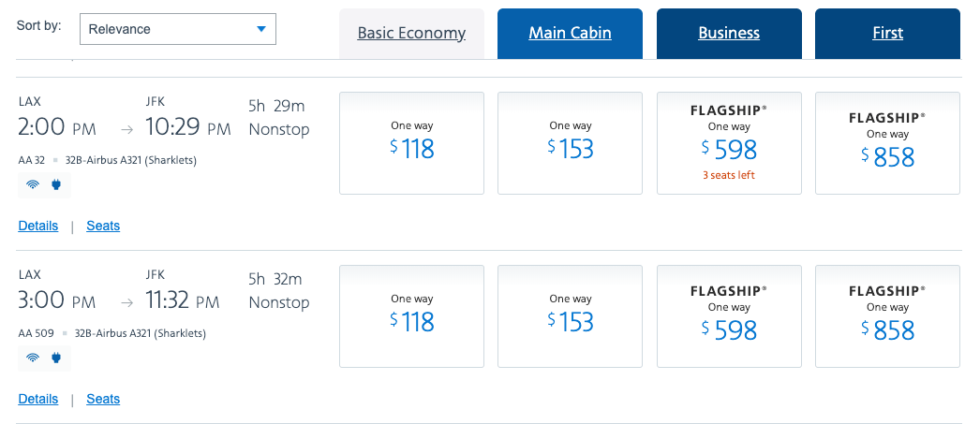
Task: Pick $598 Flagship Business with 3 seats left
Action: [x=729, y=143]
